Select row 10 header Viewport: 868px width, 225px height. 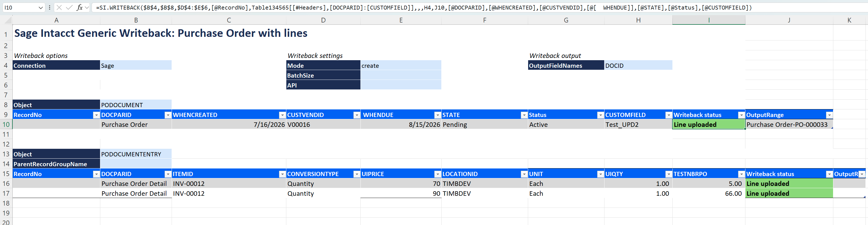click(x=6, y=124)
